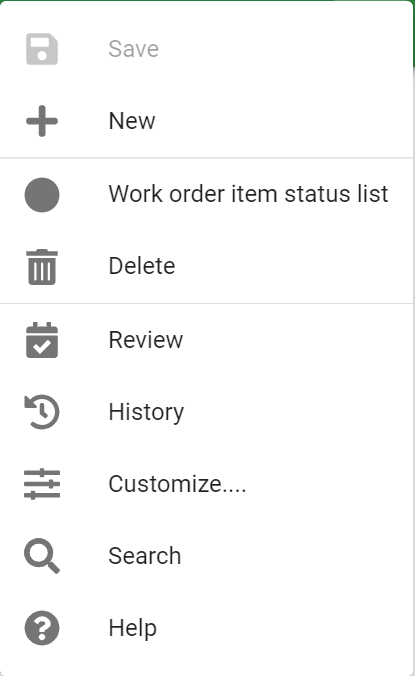
Task: Click the clock History icon
Action: pyautogui.click(x=42, y=412)
